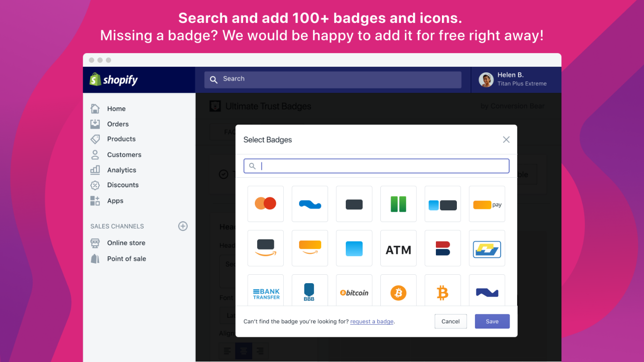644x362 pixels.
Task: Open Home in the sidebar
Action: 116,109
